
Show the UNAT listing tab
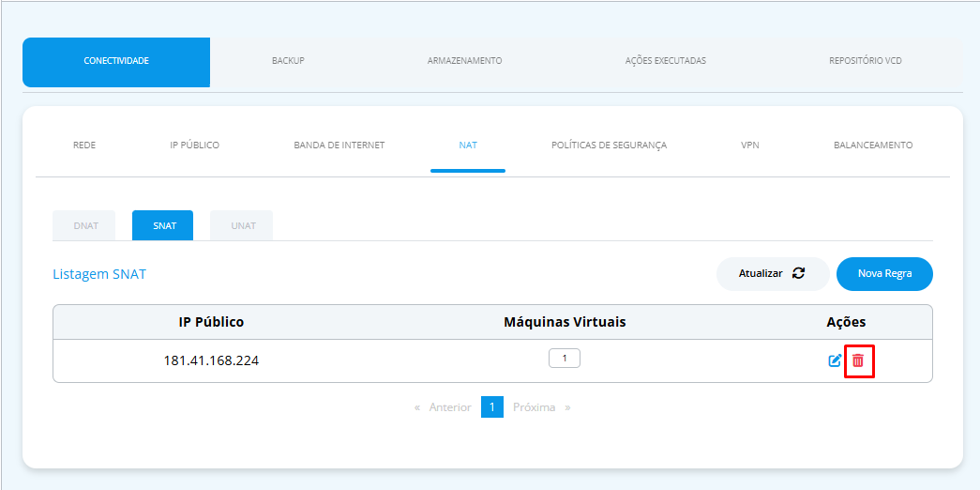click(x=243, y=226)
